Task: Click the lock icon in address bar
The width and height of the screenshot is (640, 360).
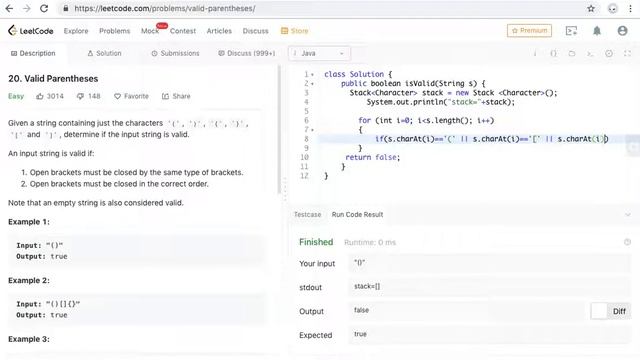Action: [x=65, y=9]
